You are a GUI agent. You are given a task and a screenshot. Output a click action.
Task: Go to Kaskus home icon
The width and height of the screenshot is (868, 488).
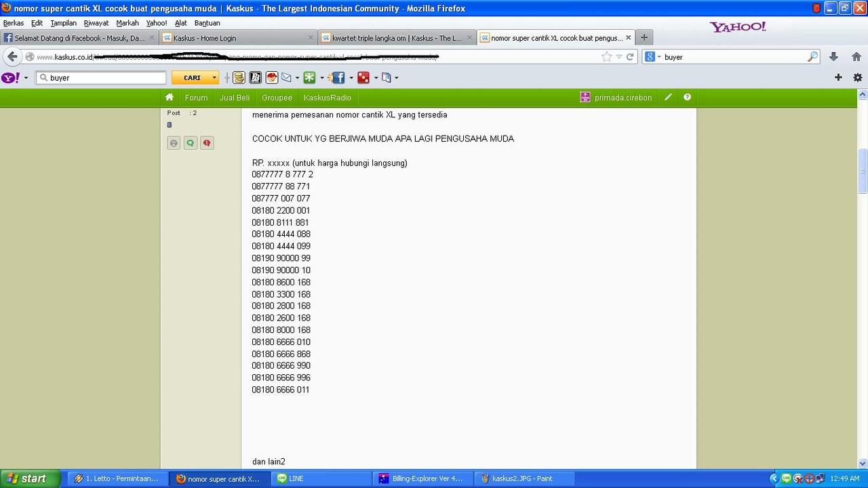tap(170, 98)
